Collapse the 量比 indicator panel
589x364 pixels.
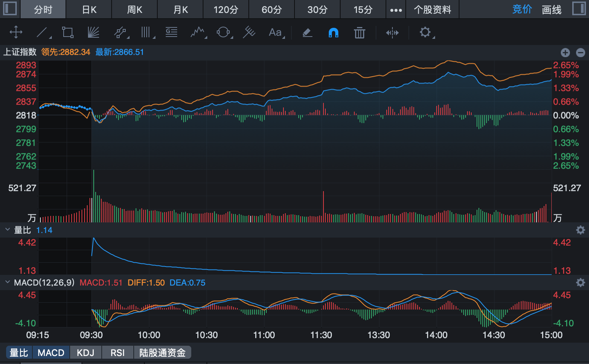[x=8, y=230]
